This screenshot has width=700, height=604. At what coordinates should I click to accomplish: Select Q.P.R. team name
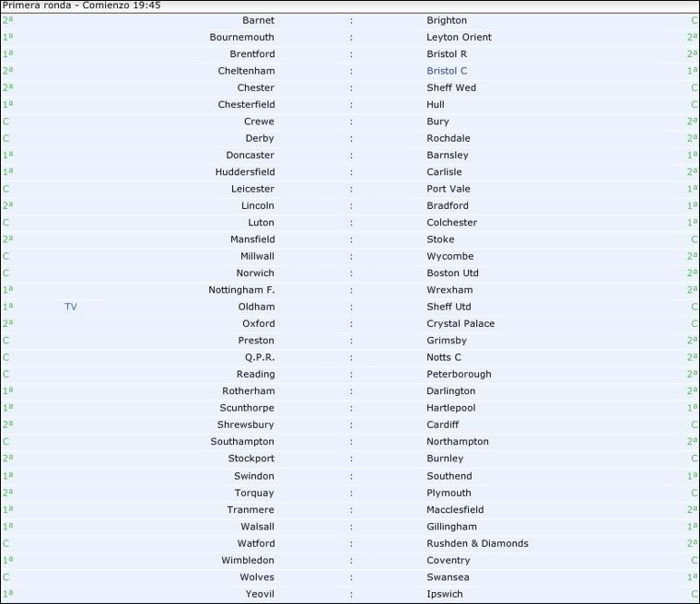(x=260, y=357)
